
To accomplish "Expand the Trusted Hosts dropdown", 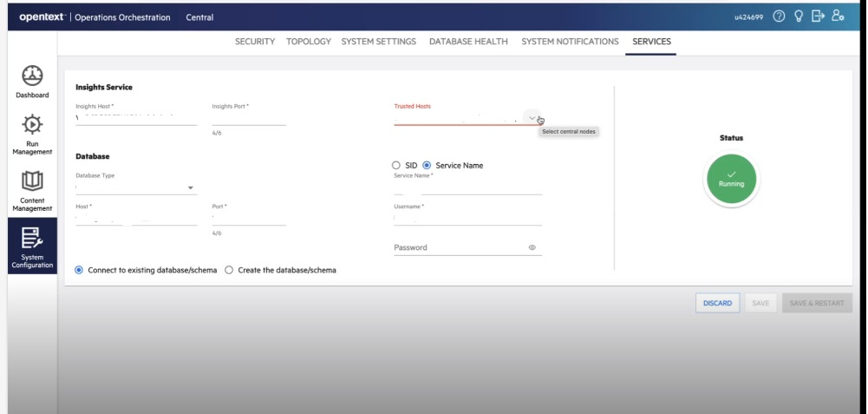I will pos(532,118).
